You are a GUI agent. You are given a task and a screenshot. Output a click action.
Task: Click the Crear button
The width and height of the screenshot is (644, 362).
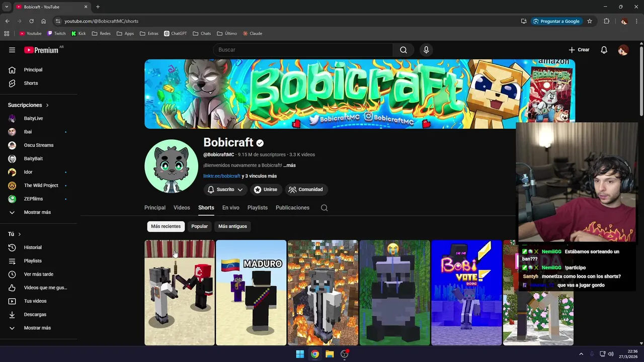(579, 50)
